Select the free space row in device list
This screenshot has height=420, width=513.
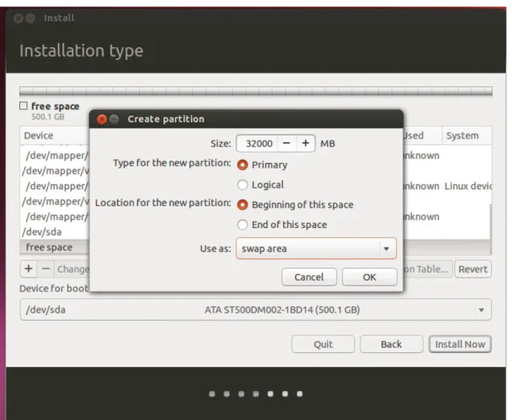point(55,247)
